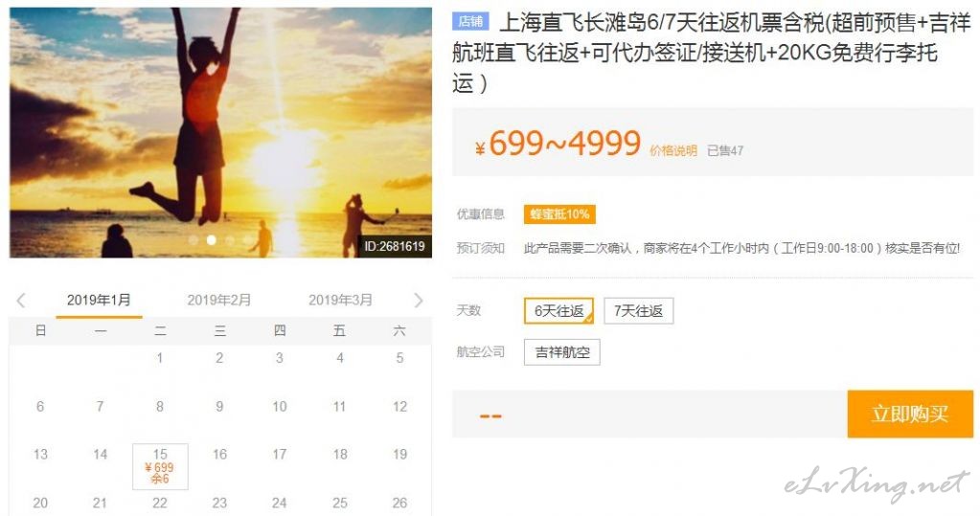Select the 6天往返 option
Viewport: 980px width, 516px height.
[558, 310]
